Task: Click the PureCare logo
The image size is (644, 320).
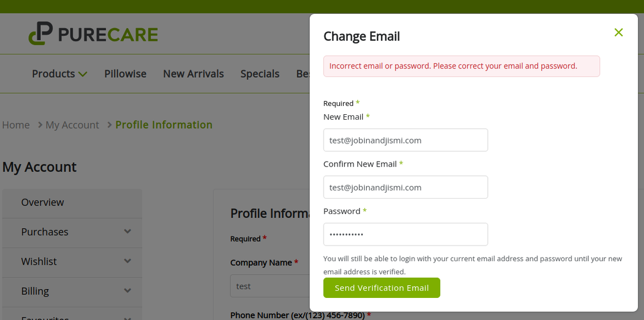Action: point(93,34)
